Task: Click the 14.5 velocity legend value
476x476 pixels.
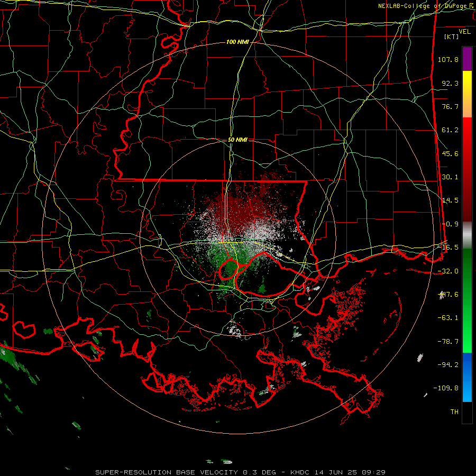Action: click(450, 200)
